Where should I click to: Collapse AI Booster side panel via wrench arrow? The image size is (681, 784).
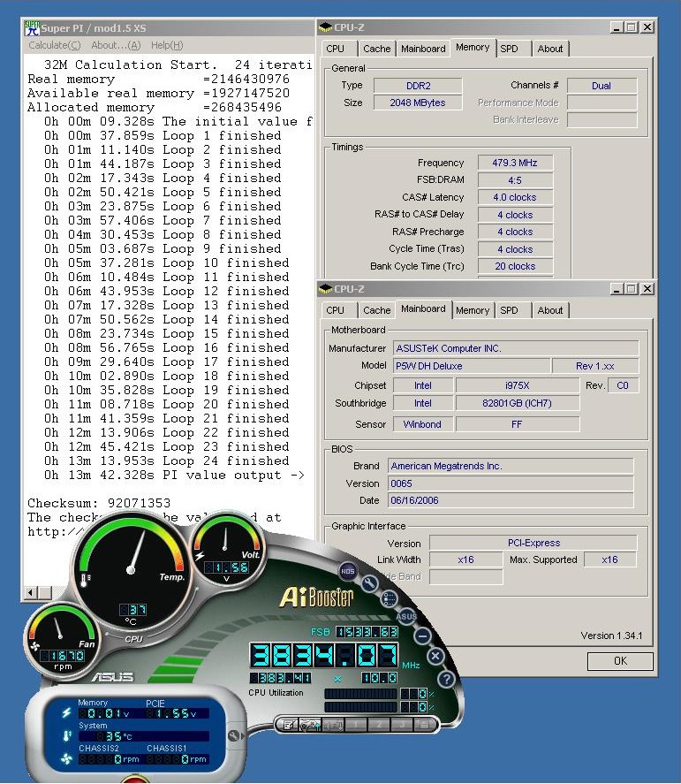(x=237, y=736)
